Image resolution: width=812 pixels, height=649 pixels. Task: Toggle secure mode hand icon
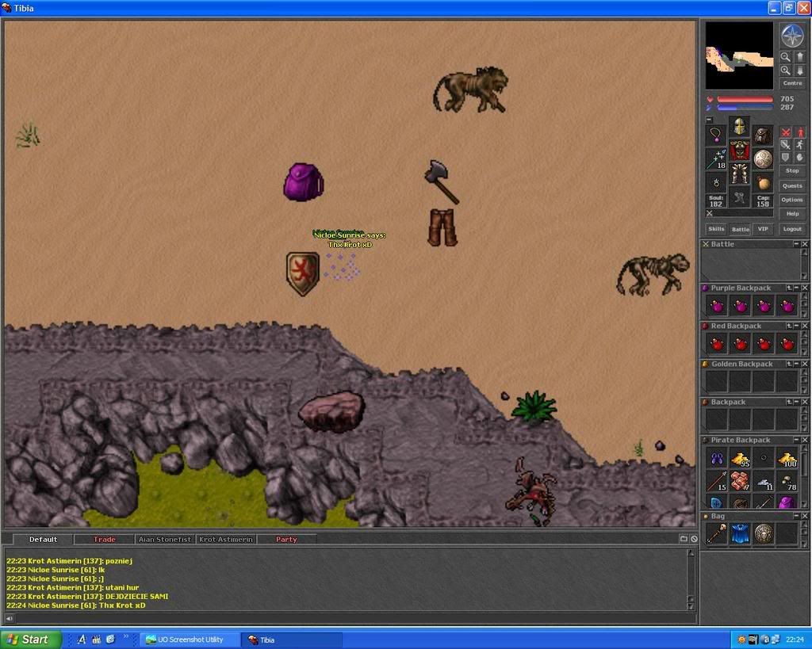pyautogui.click(x=801, y=158)
